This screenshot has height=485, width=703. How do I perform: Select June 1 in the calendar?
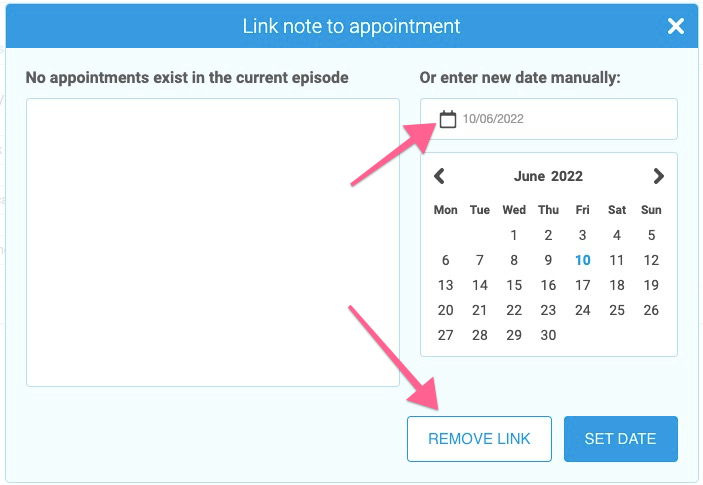tap(514, 235)
